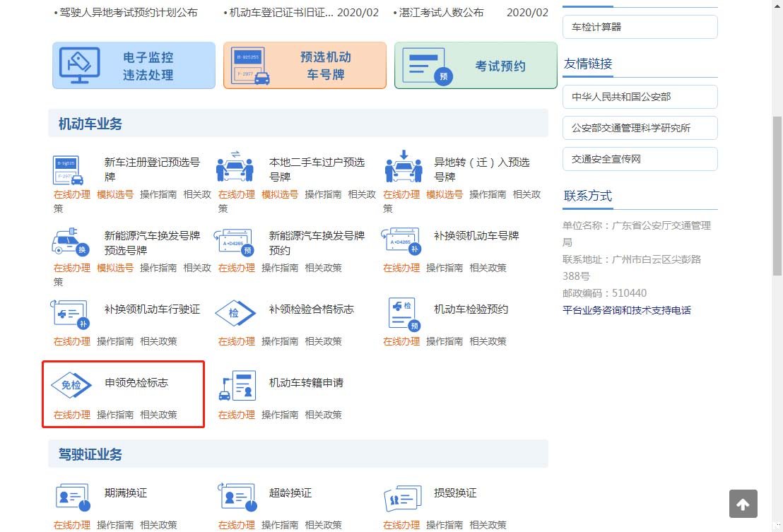Open the 电子监控违法处理 banner
The image size is (783, 532).
coord(134,66)
